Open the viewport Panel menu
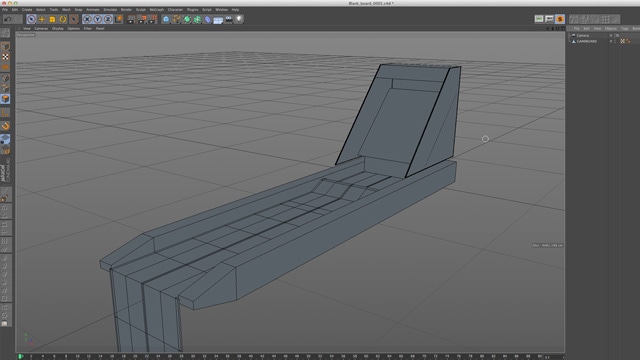 [100, 29]
